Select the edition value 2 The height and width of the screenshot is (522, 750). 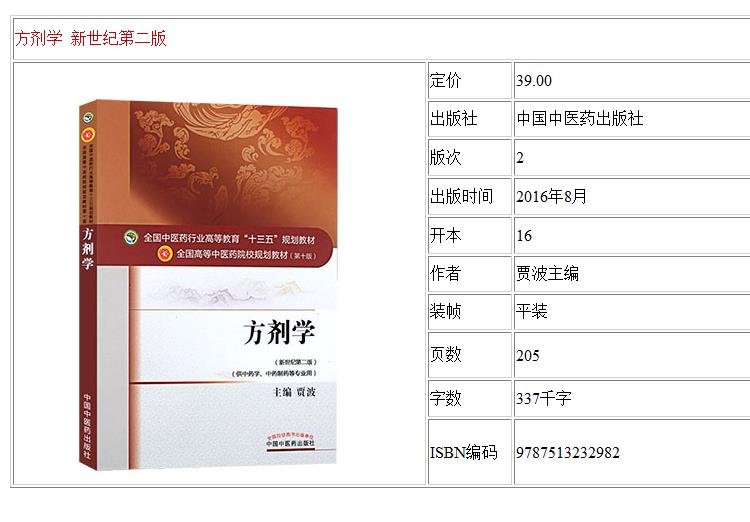[x=520, y=157]
